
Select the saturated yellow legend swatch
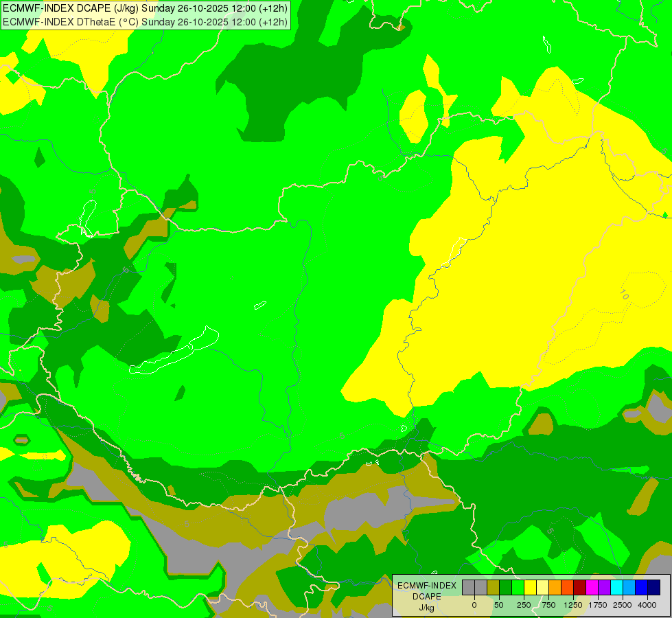tap(530, 588)
